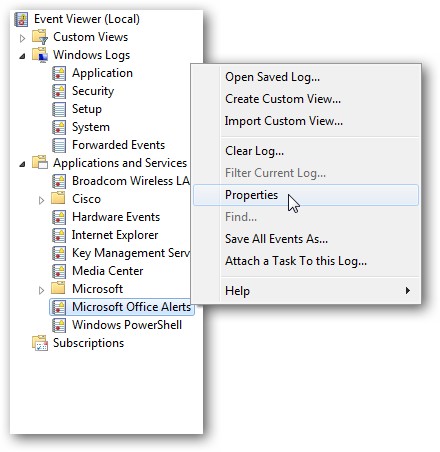Select the Windows Logs tree label
Viewport: 440px width, 452px height.
[91, 55]
